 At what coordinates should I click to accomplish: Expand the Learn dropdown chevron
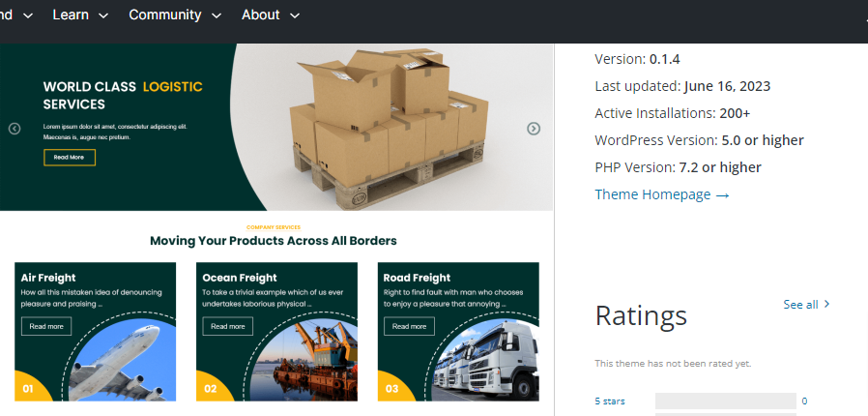(103, 16)
